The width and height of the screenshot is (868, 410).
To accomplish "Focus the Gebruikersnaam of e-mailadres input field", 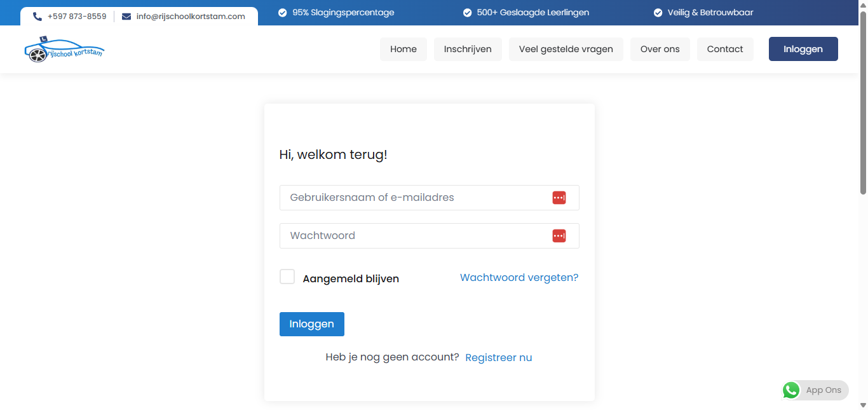I will click(x=413, y=198).
